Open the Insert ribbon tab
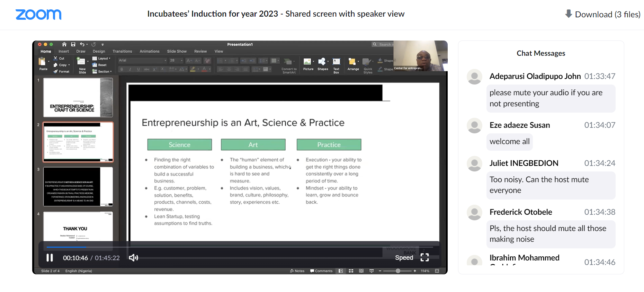Viewport: 644px width, 292px height. tap(64, 51)
